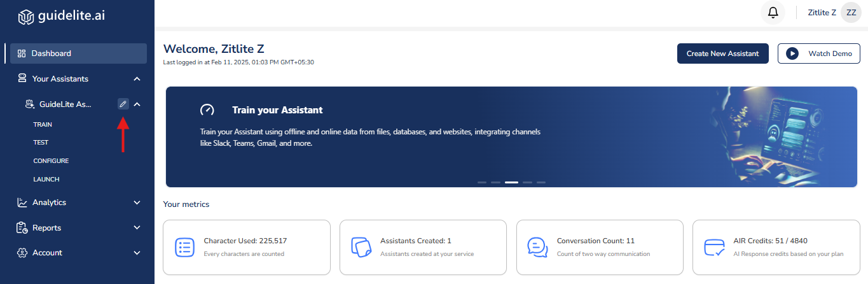This screenshot has height=284, width=868.
Task: Click 'Assistants created at your service' caption
Action: coord(427,254)
